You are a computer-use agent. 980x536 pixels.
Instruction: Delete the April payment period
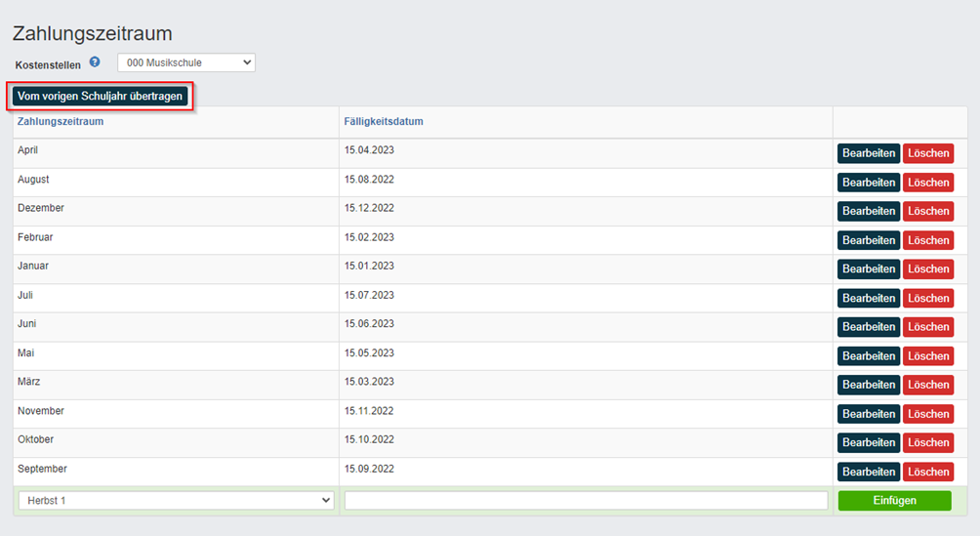point(928,153)
